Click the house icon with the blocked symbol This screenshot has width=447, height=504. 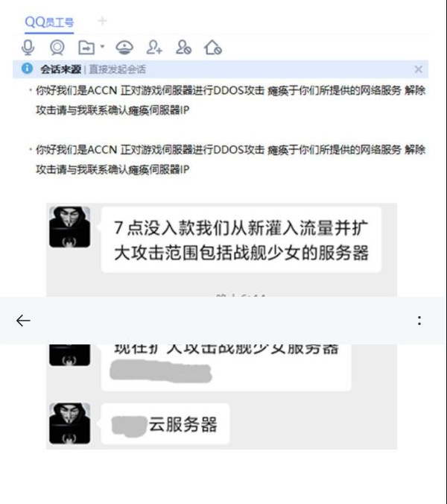click(212, 48)
